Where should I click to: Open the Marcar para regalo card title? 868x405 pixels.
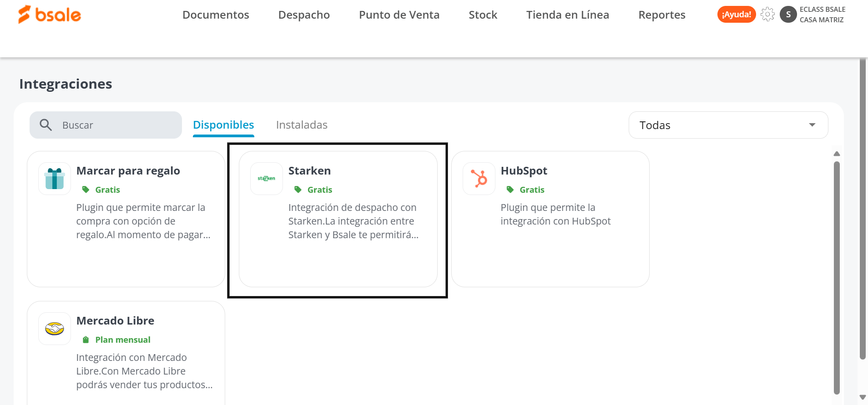pos(128,171)
